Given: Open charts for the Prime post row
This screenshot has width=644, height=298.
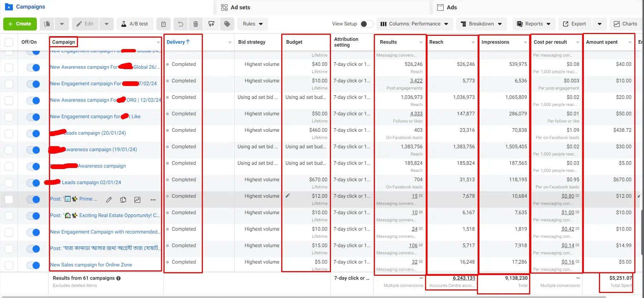Looking at the screenshot, I should pos(137,200).
